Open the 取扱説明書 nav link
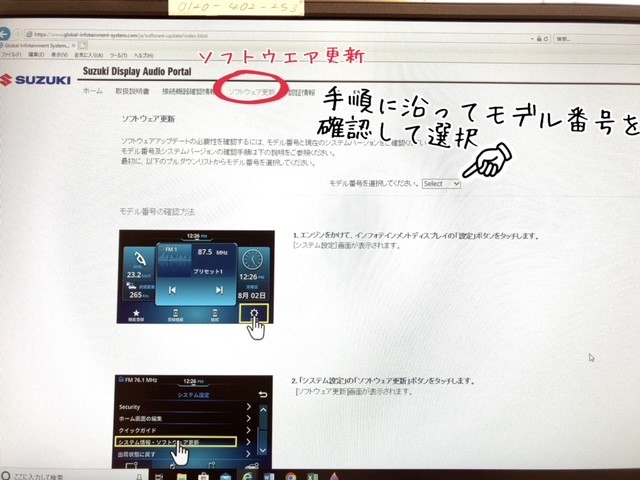The image size is (640, 480). [132, 91]
